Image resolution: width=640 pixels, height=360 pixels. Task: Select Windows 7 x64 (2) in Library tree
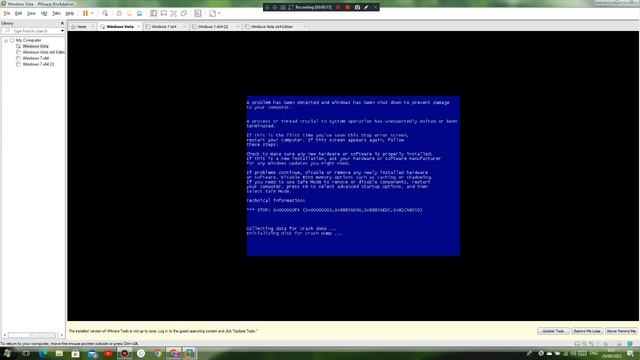coord(38,64)
